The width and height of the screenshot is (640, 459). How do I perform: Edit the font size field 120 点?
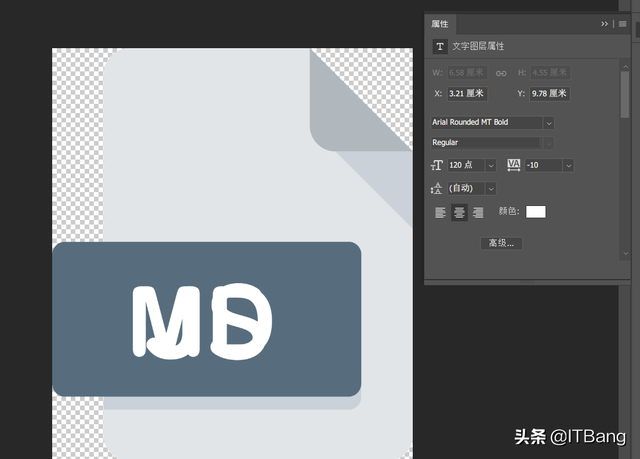click(466, 165)
